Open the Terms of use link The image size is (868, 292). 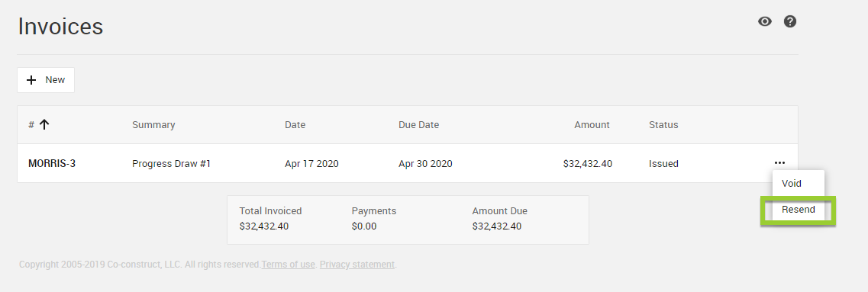288,265
